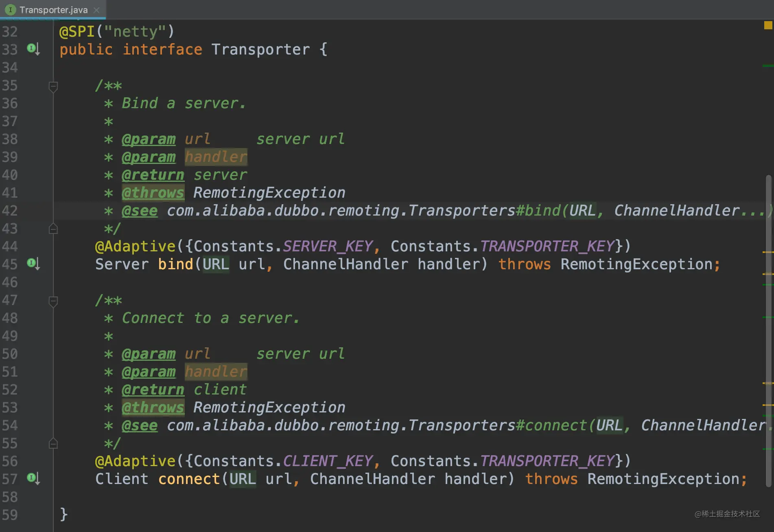Click the implemented-method gutter icon on the bind line
774x532 pixels.
(33, 264)
